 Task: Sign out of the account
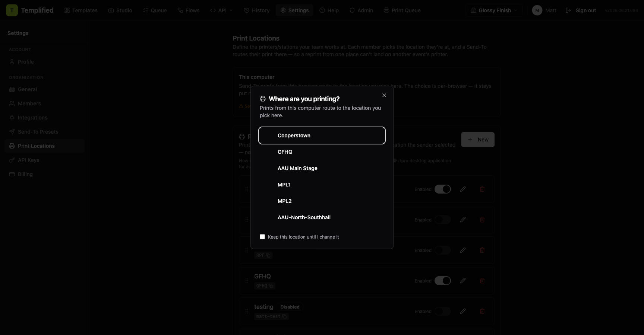point(581,10)
